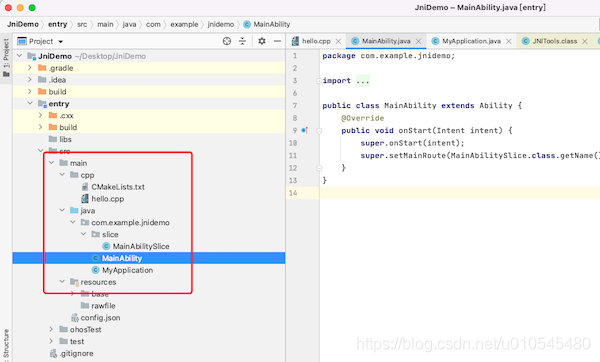Select CMakeLists.txt in the tree
Screen dimensions: 600x362
pos(118,187)
